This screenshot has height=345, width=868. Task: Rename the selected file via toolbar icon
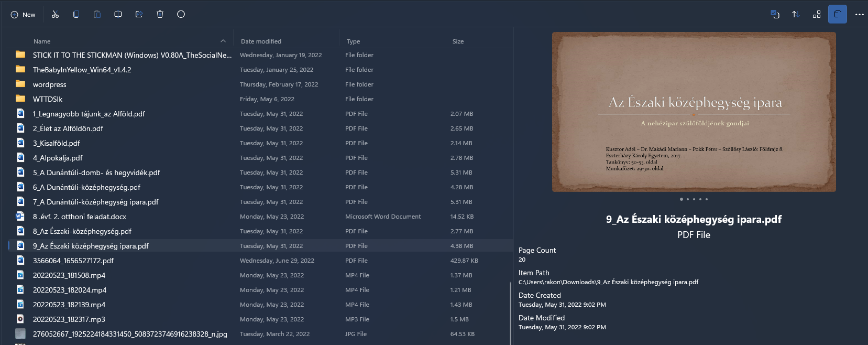click(118, 15)
